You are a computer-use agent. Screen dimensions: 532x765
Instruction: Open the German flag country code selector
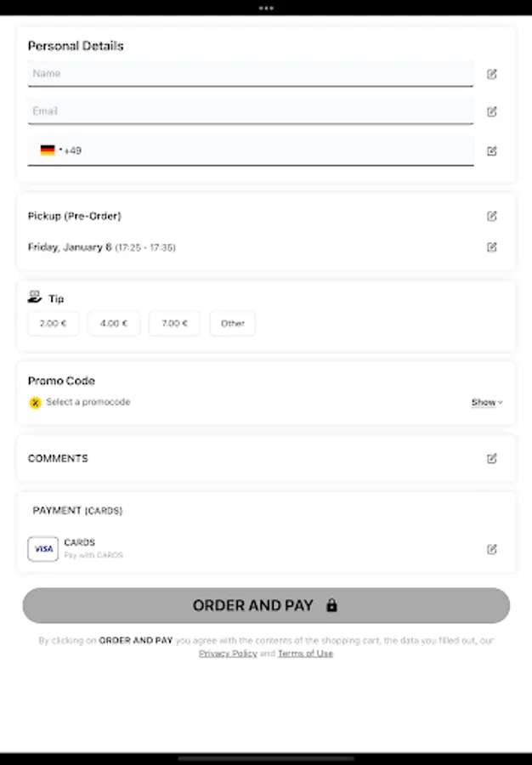[51, 150]
